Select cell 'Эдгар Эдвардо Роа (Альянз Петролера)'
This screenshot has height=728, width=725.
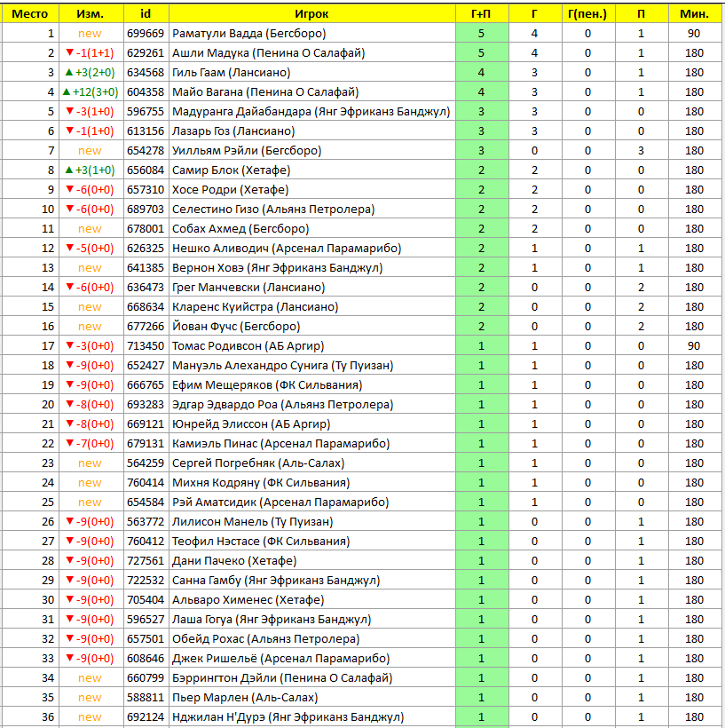coord(311,404)
